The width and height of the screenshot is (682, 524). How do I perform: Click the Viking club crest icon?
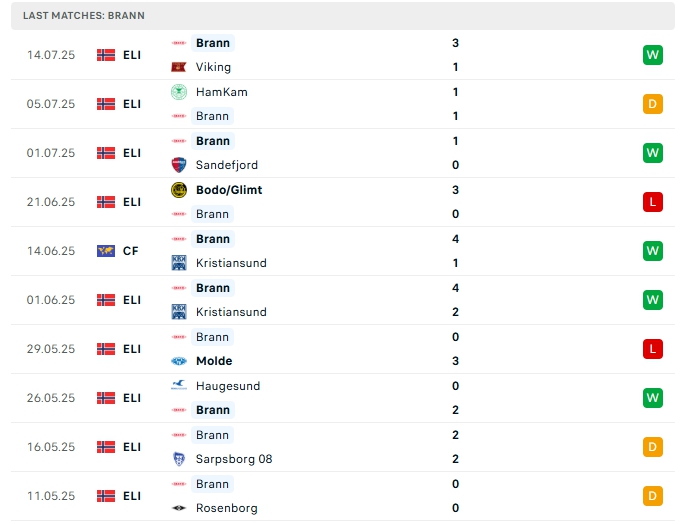179,67
